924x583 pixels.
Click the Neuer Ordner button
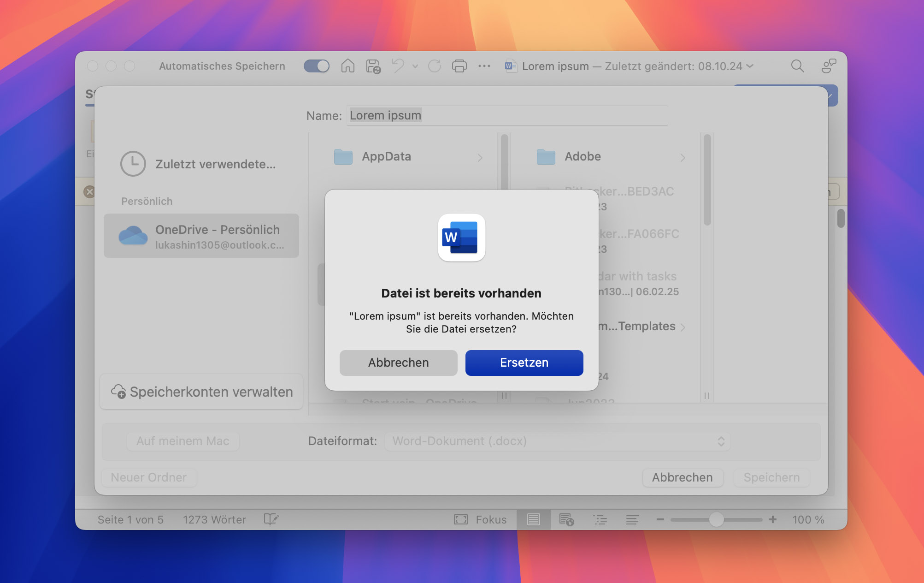click(149, 477)
